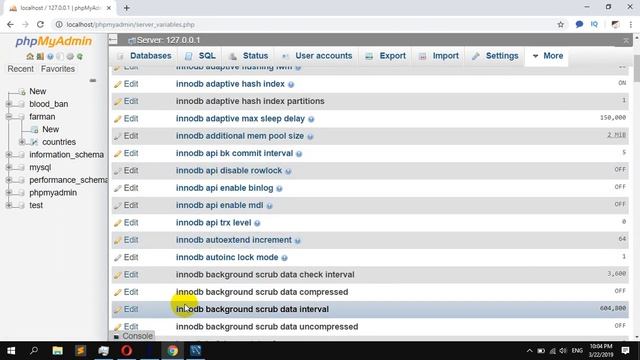Open the User accounts tab

tap(317, 56)
